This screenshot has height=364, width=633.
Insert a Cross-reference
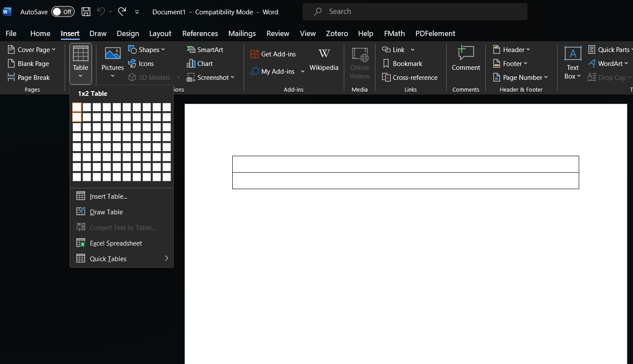(410, 78)
